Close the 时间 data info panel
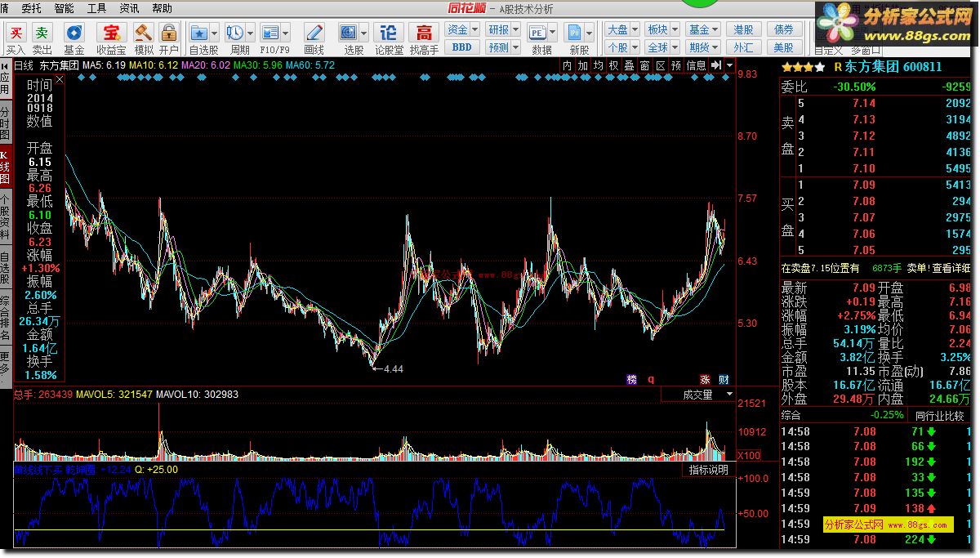The width and height of the screenshot is (980, 558). tap(59, 80)
